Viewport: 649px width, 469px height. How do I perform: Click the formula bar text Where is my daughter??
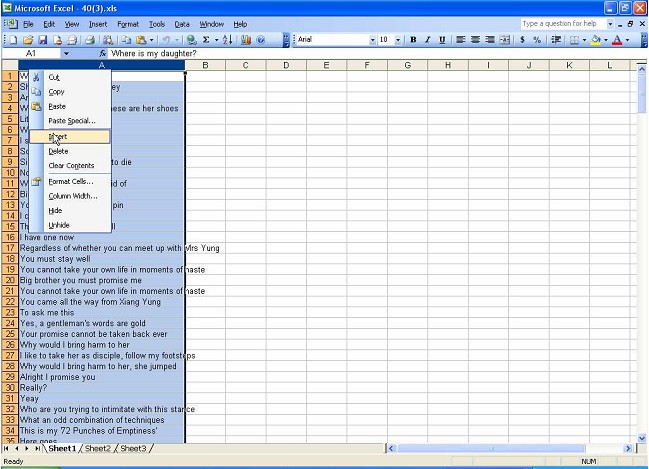(154, 53)
